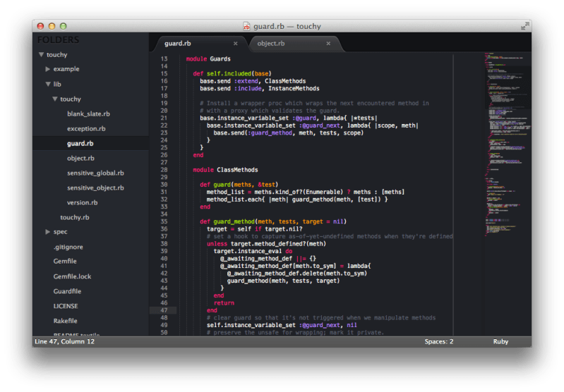This screenshot has width=564, height=392.
Task: Open object.rb from the sidebar
Action: [x=80, y=158]
